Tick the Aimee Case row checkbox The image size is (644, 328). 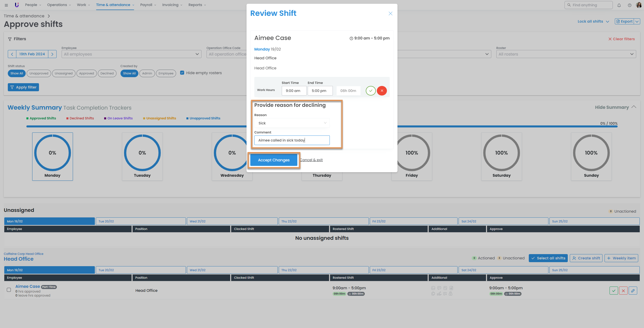tap(9, 290)
